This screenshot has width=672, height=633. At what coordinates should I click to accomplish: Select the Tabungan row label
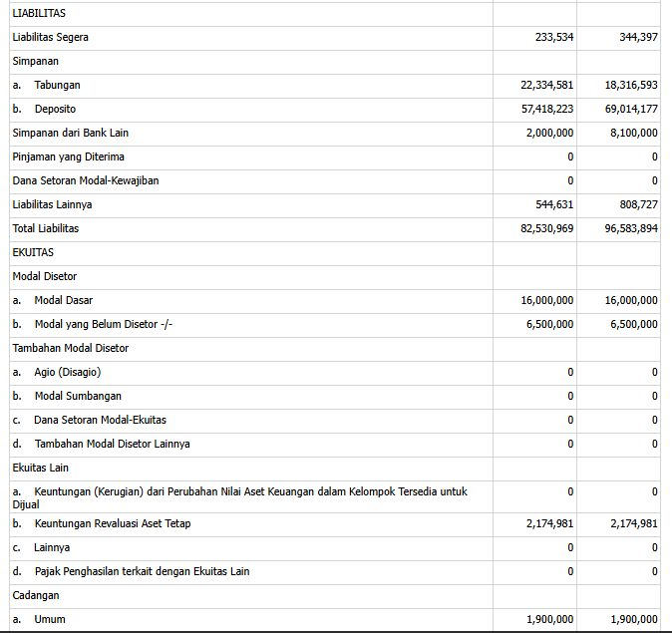57,85
